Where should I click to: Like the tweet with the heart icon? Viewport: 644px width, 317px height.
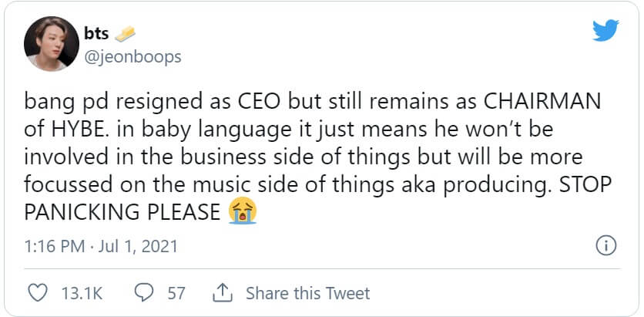click(x=38, y=293)
